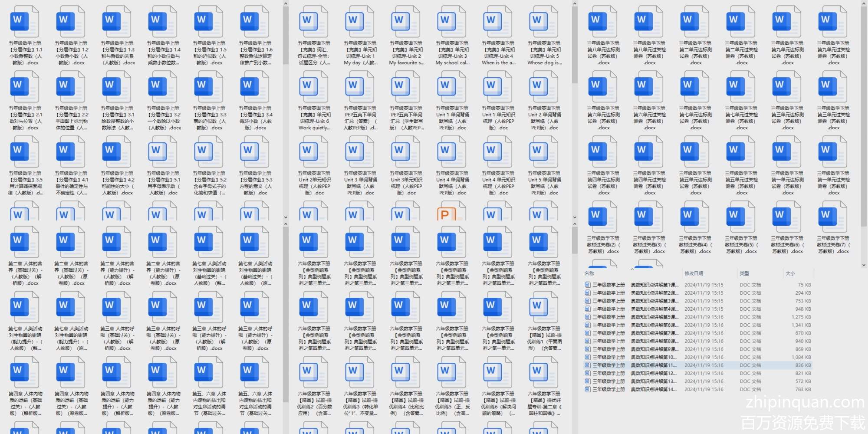Click the 提优训练6（解决问题的策略）icon
Image resolution: width=868 pixels, height=434 pixels.
click(498, 372)
